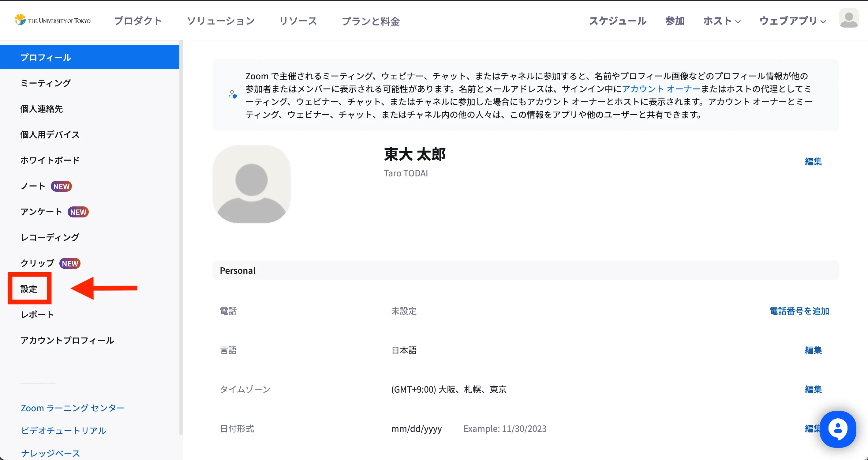
Task: Go to プランと料金 page
Action: pyautogui.click(x=371, y=21)
